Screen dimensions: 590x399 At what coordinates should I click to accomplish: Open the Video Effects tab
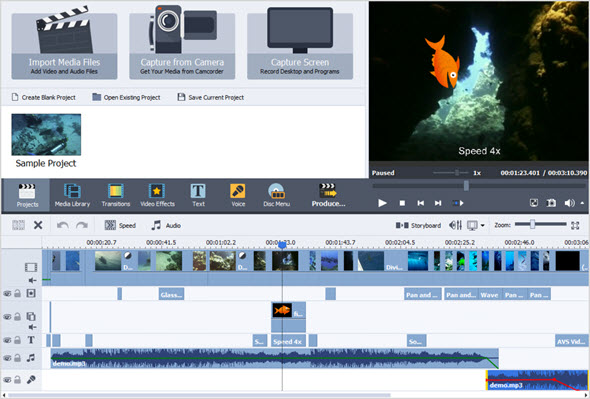[x=157, y=195]
